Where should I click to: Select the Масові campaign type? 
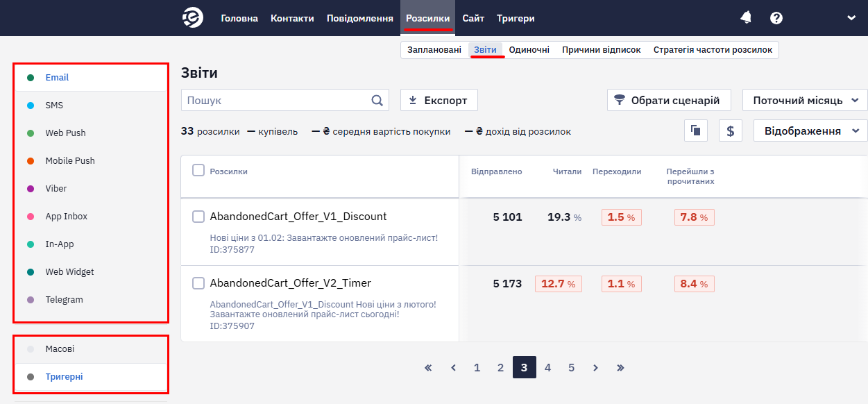(91, 349)
